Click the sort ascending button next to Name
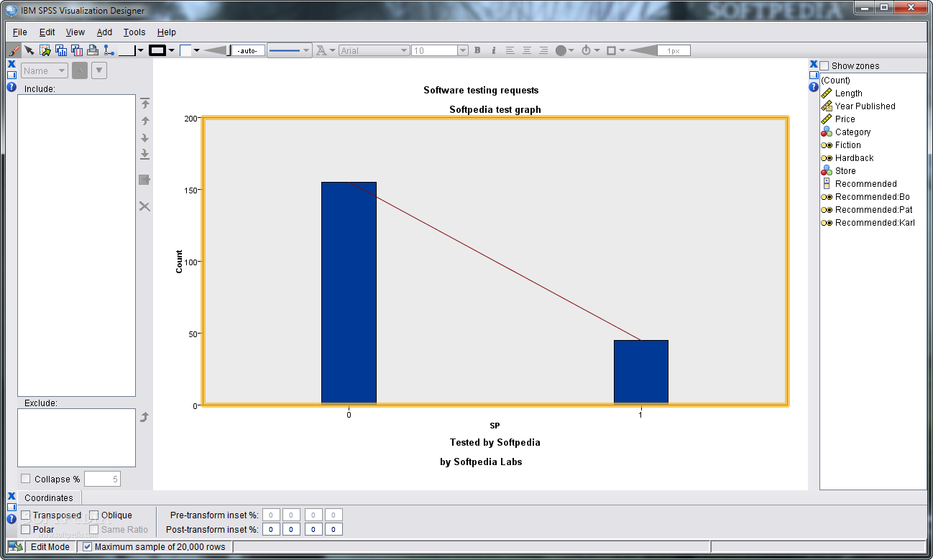This screenshot has width=933, height=560. 80,70
